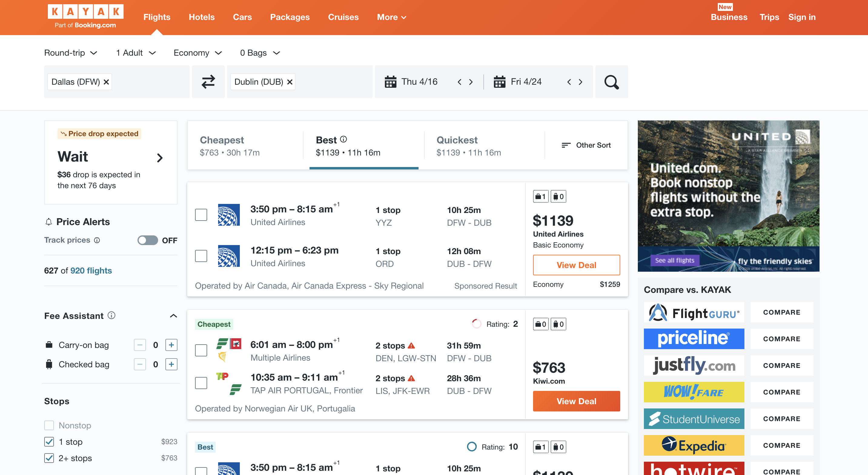
Task: Click the Price Alerts bell icon
Action: (x=49, y=222)
